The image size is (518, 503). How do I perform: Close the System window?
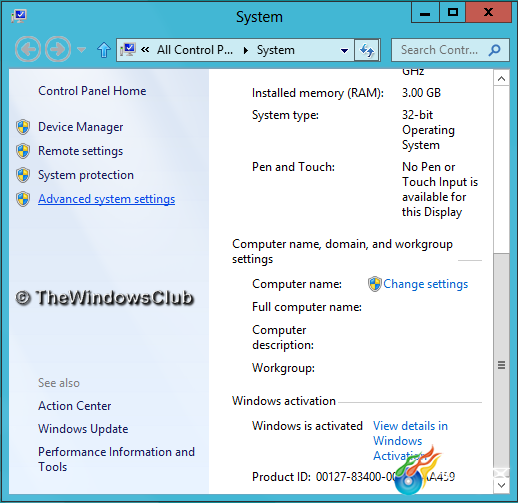pos(488,13)
